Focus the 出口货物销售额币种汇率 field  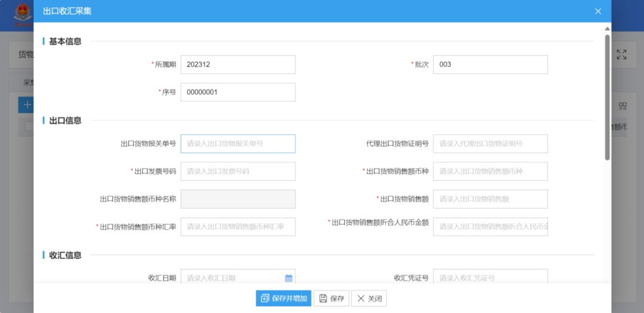[x=238, y=227]
